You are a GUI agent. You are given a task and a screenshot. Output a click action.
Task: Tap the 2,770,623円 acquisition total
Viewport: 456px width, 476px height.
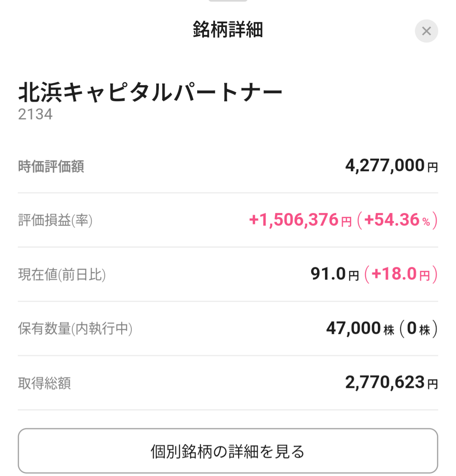tap(391, 382)
